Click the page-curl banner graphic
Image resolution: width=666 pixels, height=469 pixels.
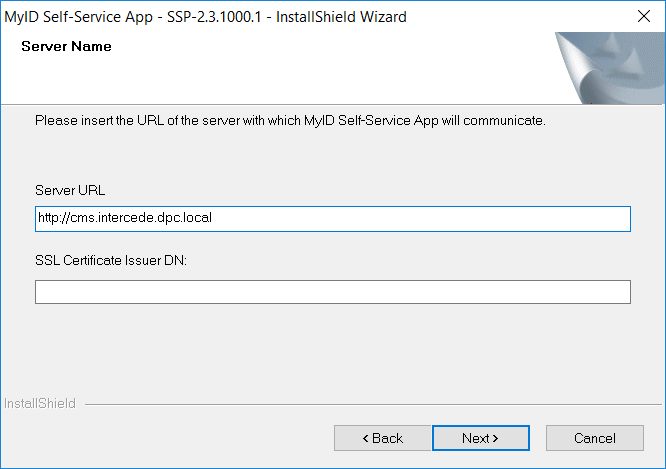coord(610,68)
